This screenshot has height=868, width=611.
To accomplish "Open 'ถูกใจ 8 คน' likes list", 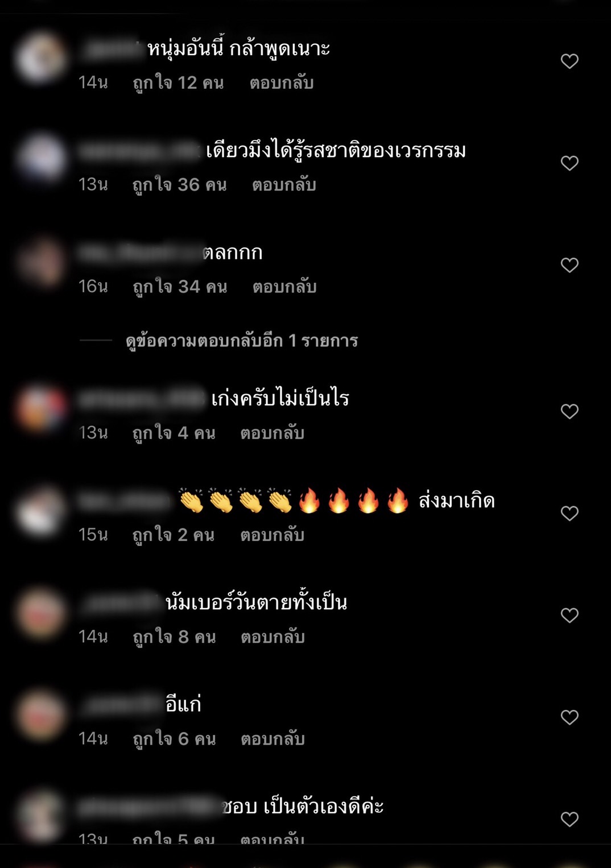I will (x=174, y=637).
